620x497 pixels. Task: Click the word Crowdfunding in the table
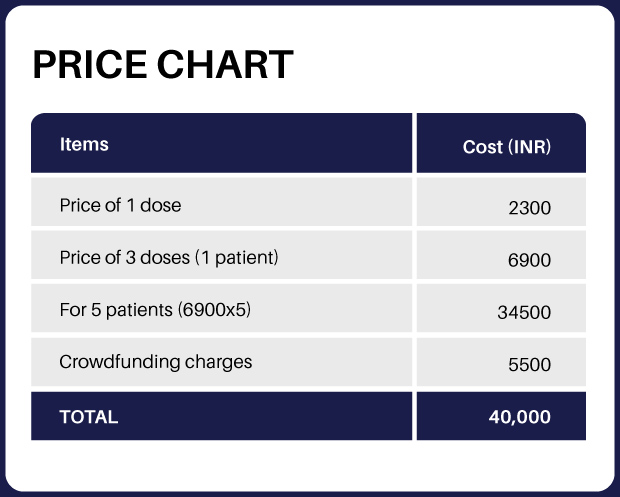119,361
